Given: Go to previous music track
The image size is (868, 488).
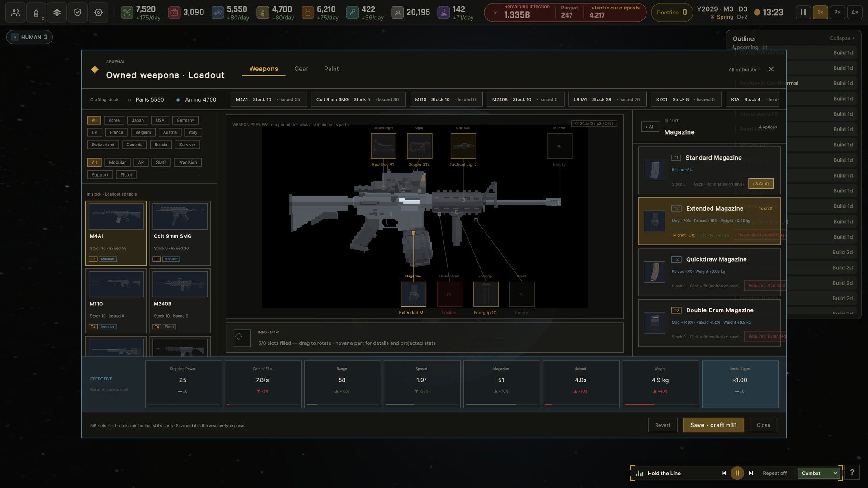Looking at the screenshot, I should coord(723,473).
